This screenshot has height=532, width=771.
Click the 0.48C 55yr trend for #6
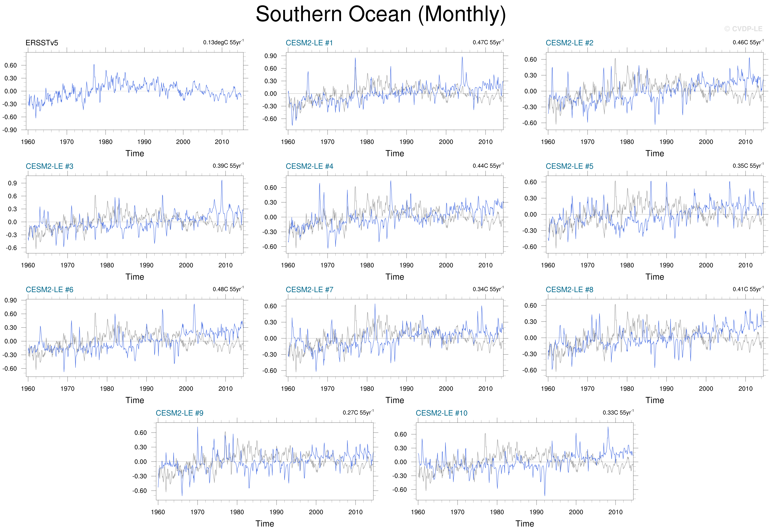[228, 289]
